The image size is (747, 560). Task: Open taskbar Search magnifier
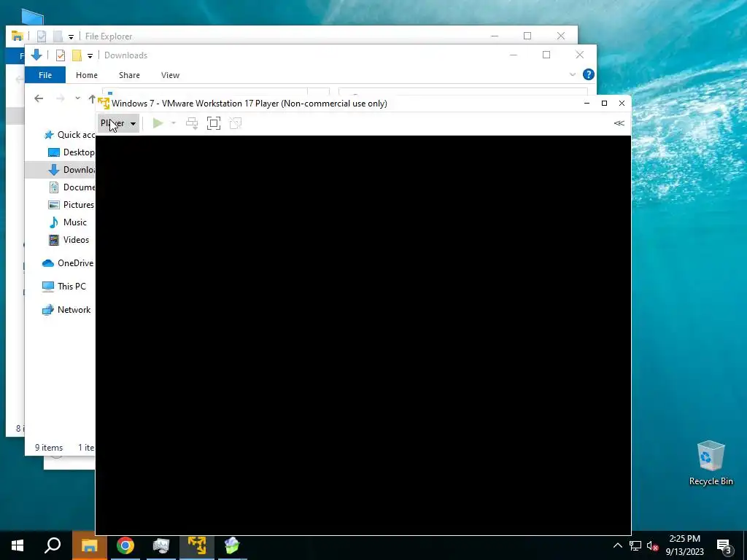(53, 545)
